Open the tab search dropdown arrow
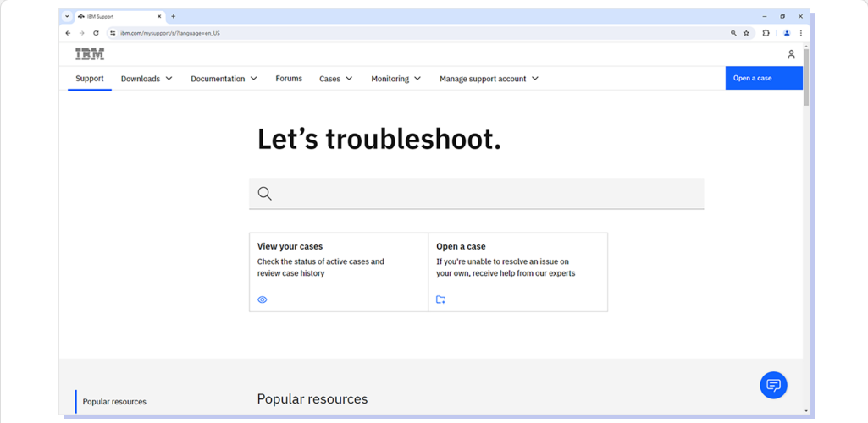Screen dimensions: 868x423 (67, 17)
